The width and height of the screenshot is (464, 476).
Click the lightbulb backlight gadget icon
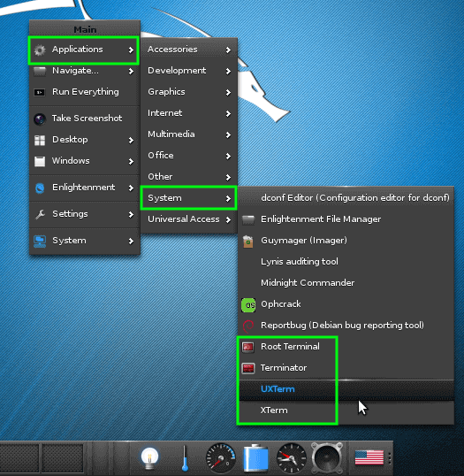149,457
